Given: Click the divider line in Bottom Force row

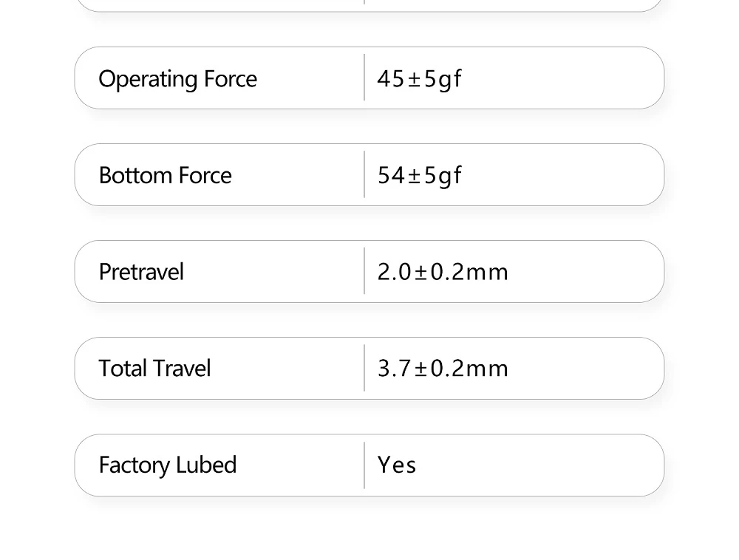Looking at the screenshot, I should 364,174.
